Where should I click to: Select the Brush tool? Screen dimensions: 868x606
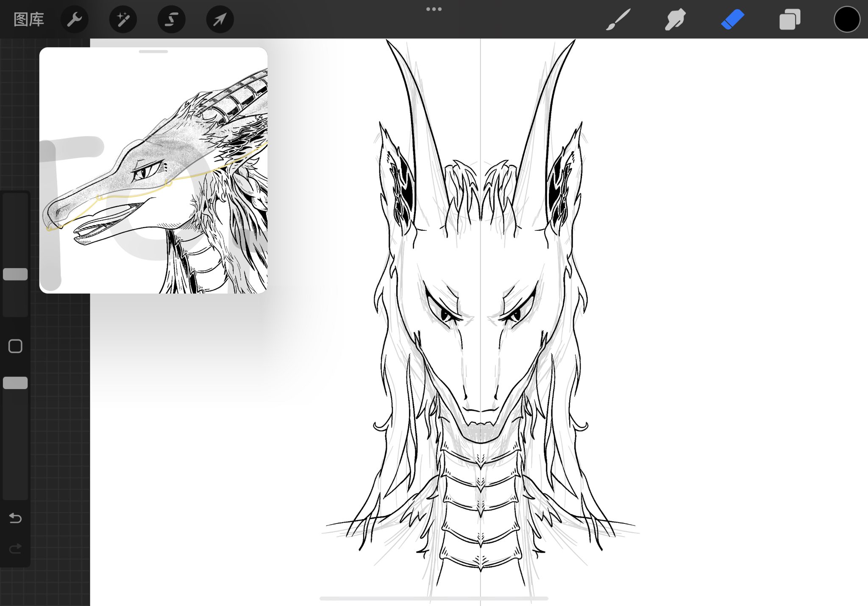(618, 19)
